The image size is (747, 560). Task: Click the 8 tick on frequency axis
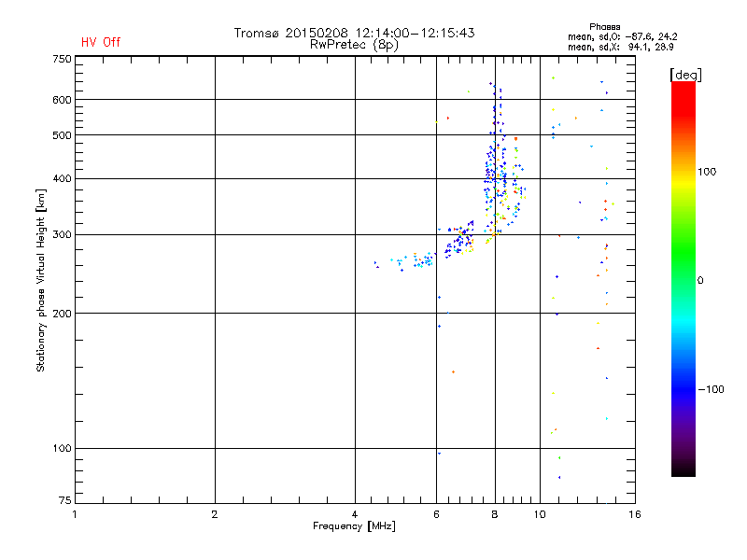click(495, 514)
